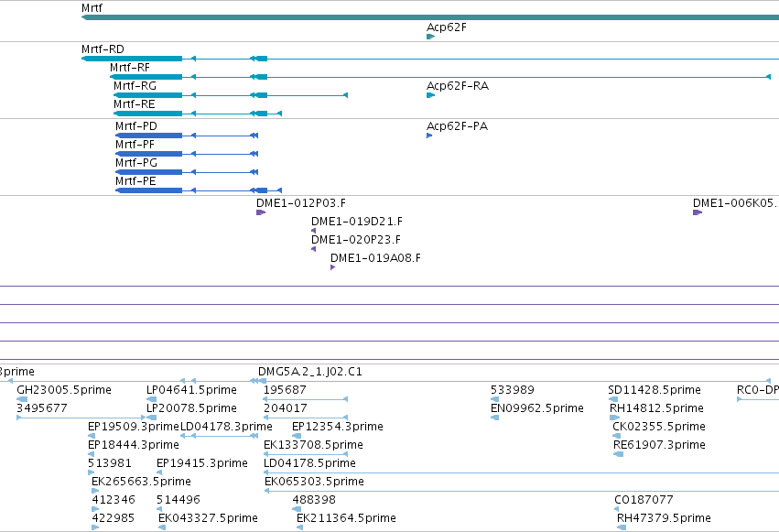Viewport: 779px width, 532px height.
Task: Select the 195687 alignment
Action: [x=306, y=399]
